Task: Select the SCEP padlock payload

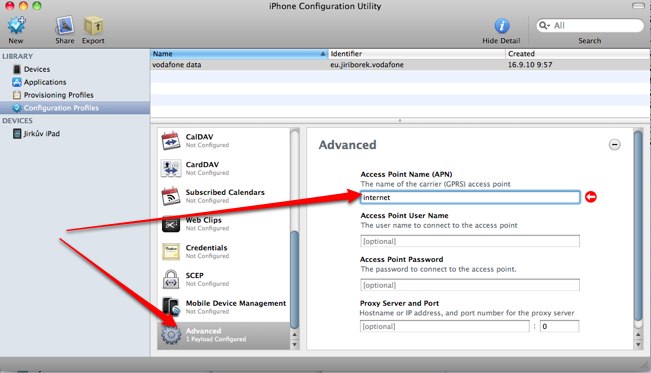Action: [x=171, y=279]
